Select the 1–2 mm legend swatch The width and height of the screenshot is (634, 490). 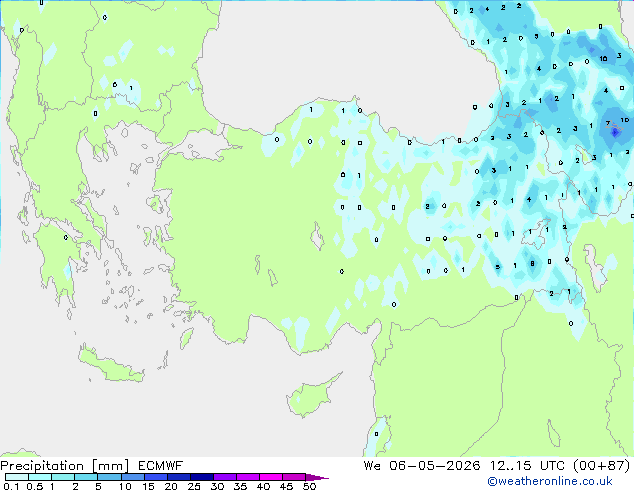click(63, 477)
